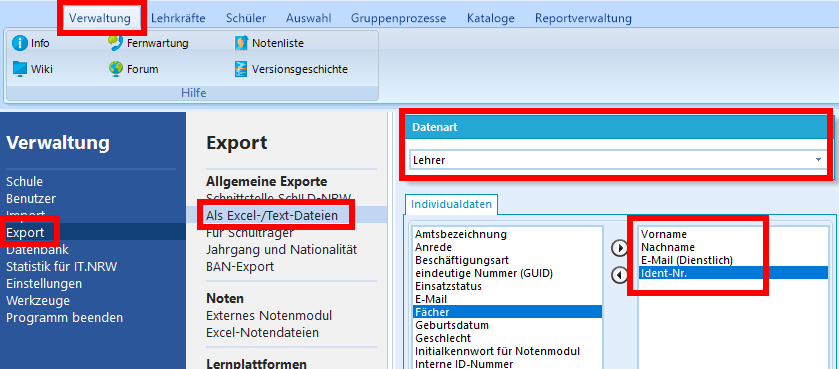The image size is (839, 369).
Task: Open Benutzer in the Verwaltung sidebar
Action: [31, 199]
